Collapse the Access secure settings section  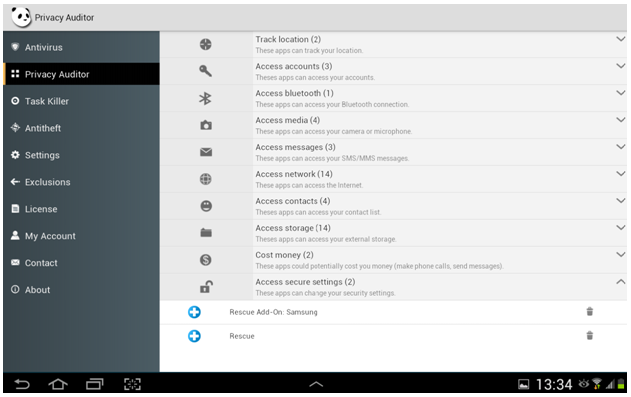point(621,282)
